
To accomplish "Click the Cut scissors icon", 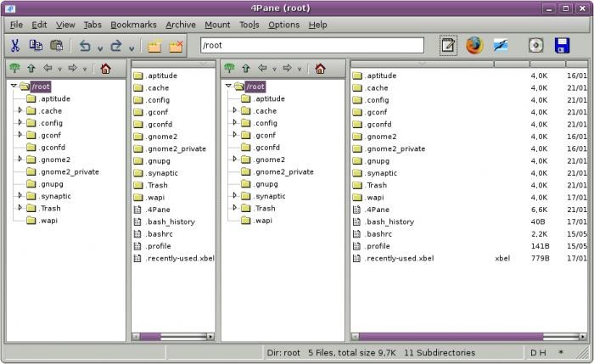I will pyautogui.click(x=14, y=46).
